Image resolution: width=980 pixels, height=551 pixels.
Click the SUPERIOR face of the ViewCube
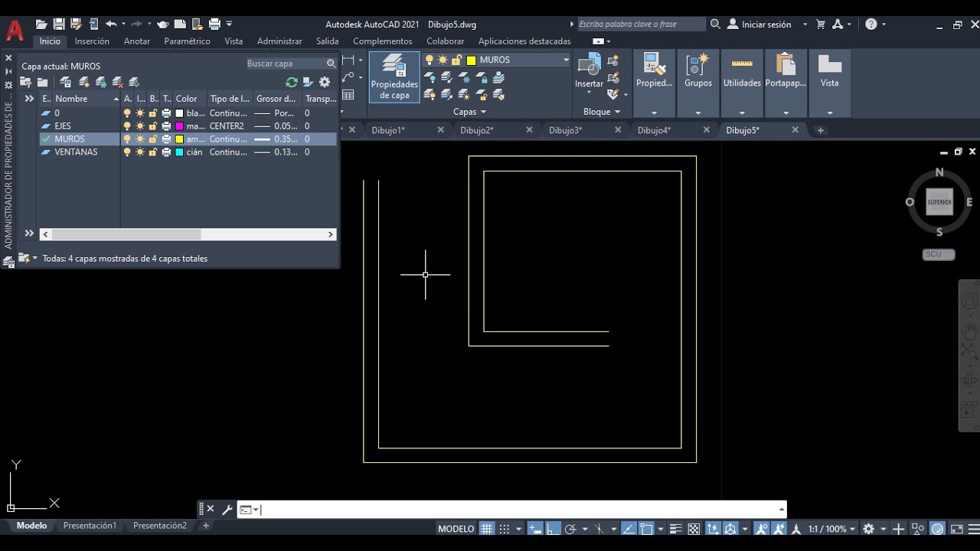[939, 202]
